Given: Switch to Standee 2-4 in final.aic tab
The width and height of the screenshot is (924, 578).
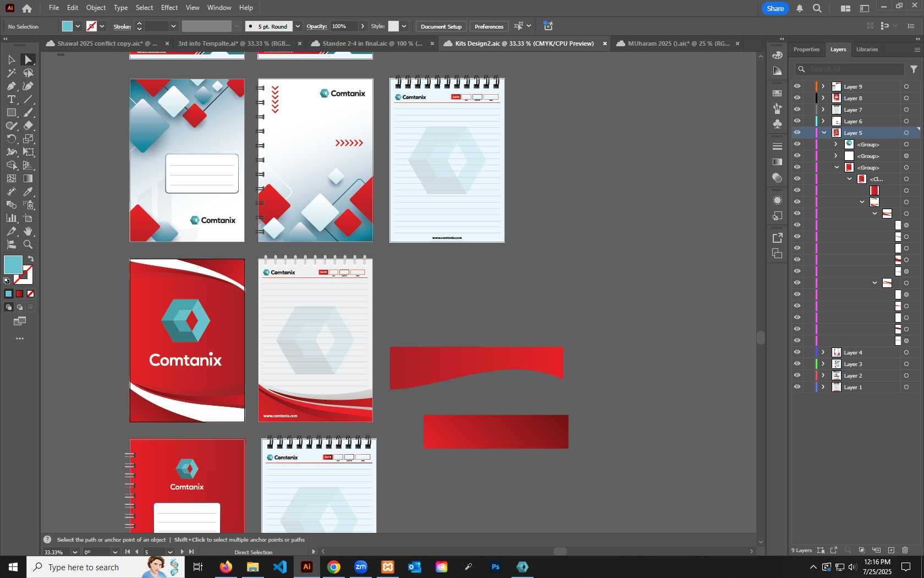Looking at the screenshot, I should pos(372,43).
